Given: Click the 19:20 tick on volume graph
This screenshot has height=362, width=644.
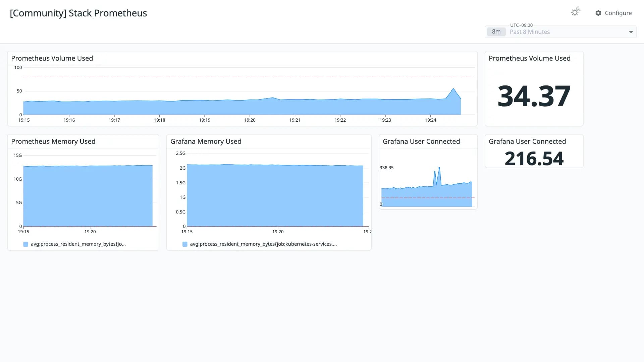Looking at the screenshot, I should 250,120.
